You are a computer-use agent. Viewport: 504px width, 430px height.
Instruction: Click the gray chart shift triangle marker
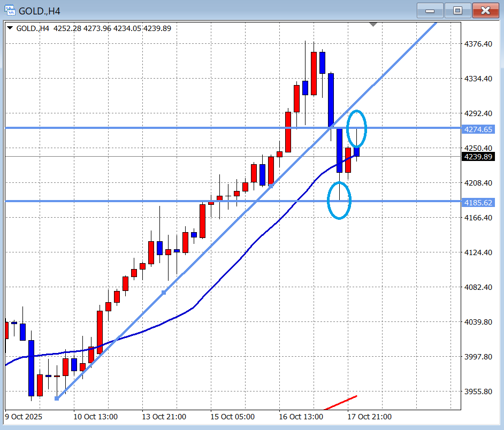coord(373,24)
